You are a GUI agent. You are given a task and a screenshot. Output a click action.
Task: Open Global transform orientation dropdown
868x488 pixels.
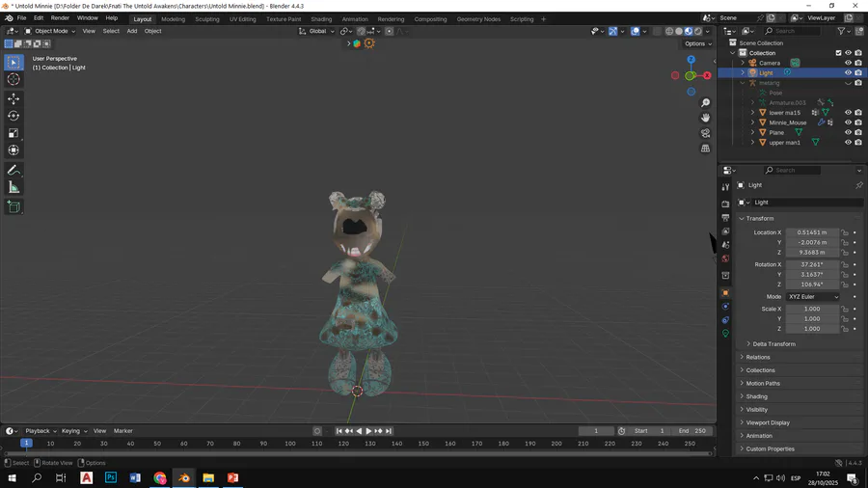pyautogui.click(x=317, y=31)
